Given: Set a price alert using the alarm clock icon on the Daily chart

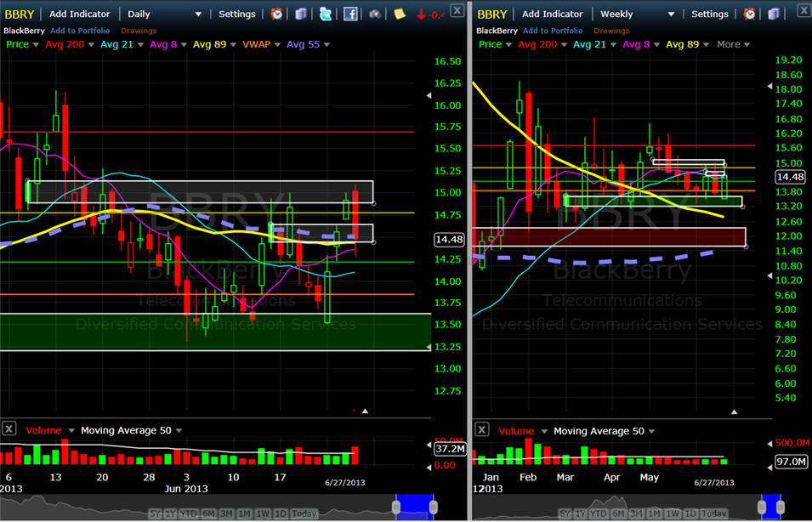Looking at the screenshot, I should [277, 14].
